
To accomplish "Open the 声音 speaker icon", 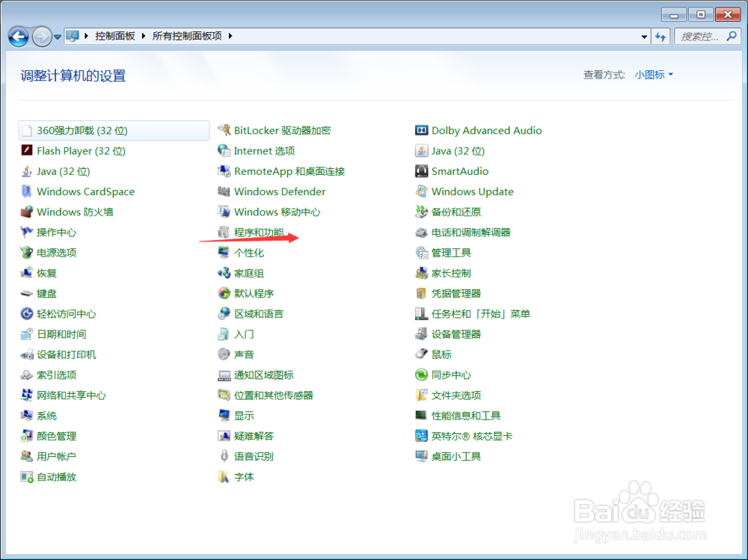I will tap(224, 354).
